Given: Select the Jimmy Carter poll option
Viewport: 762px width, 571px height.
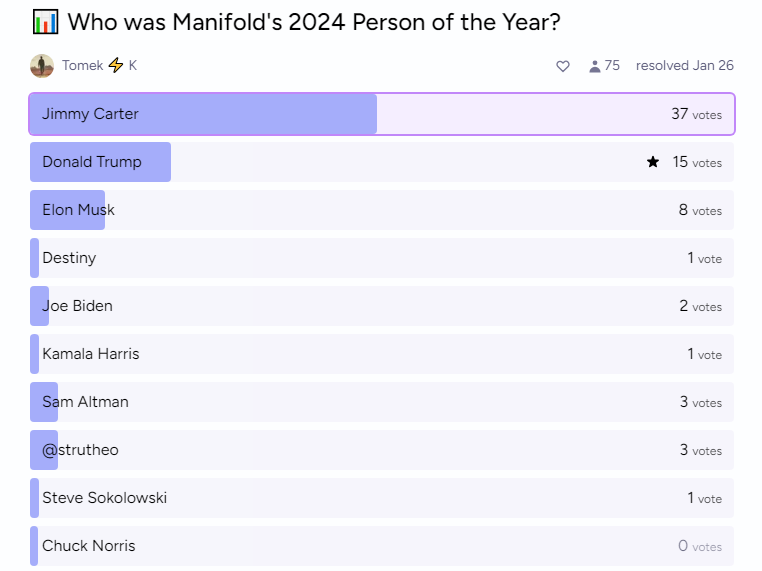Looking at the screenshot, I should pyautogui.click(x=382, y=114).
